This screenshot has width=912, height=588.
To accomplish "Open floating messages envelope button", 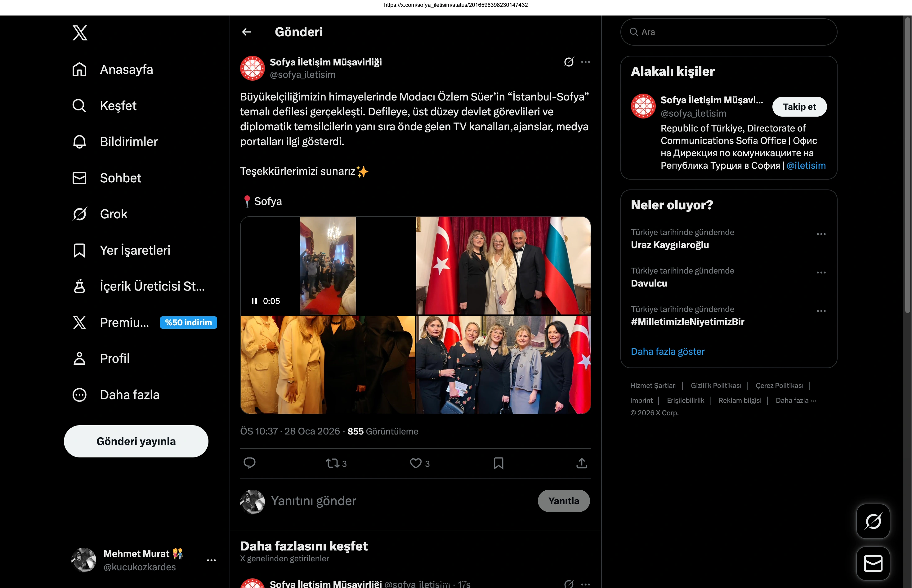I will (873, 563).
